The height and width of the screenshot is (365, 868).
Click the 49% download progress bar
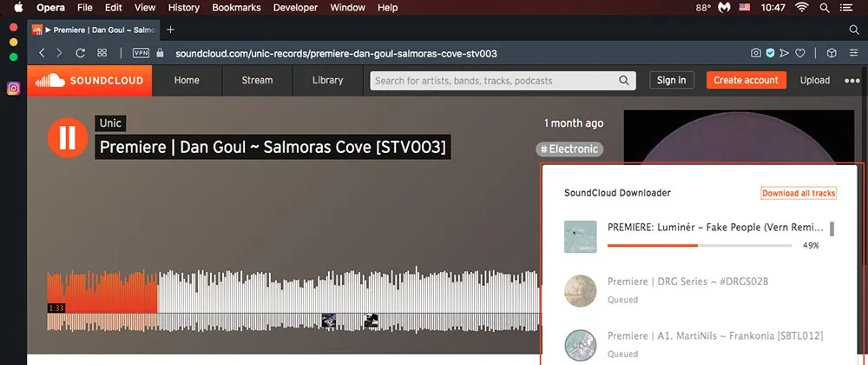click(700, 245)
